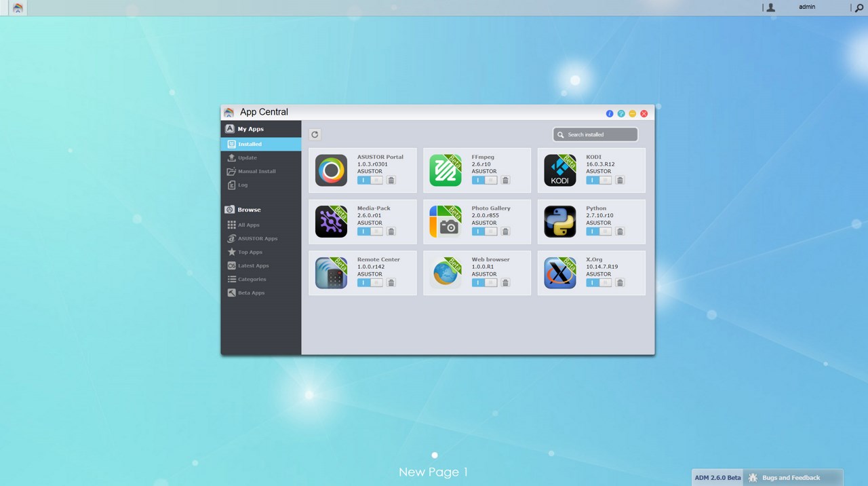Remove Media-Pack with its trash icon
Viewport: 868px width, 486px height.
pyautogui.click(x=391, y=231)
